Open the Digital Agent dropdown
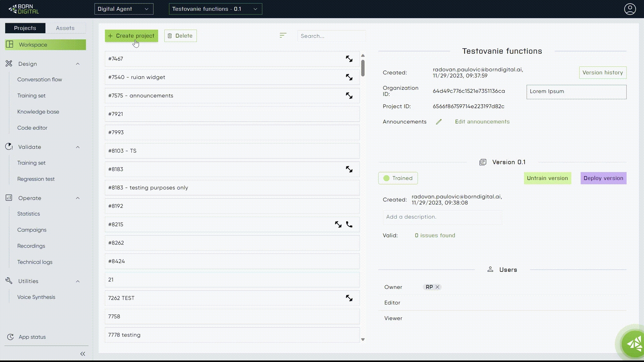This screenshot has width=644, height=362. (124, 9)
